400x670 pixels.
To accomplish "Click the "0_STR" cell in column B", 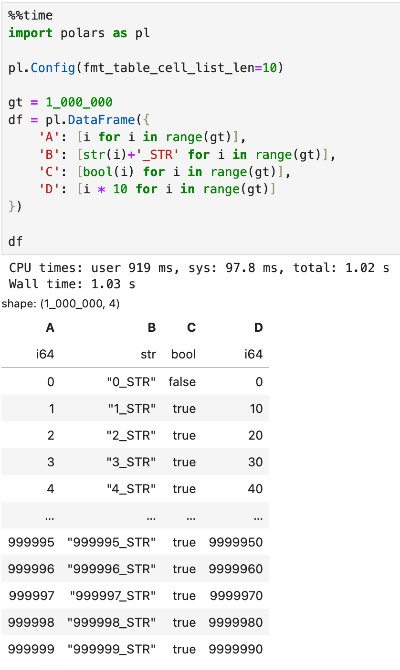I will pyautogui.click(x=132, y=382).
